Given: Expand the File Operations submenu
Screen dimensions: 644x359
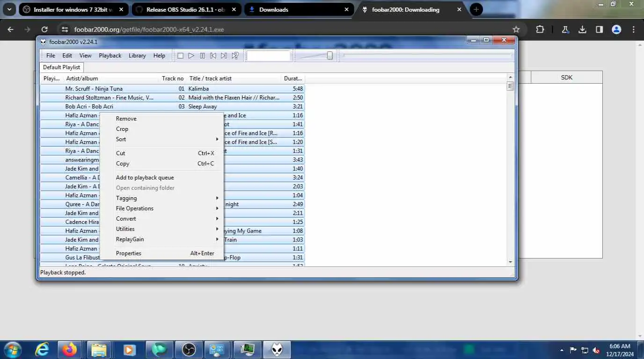Looking at the screenshot, I should [x=162, y=208].
